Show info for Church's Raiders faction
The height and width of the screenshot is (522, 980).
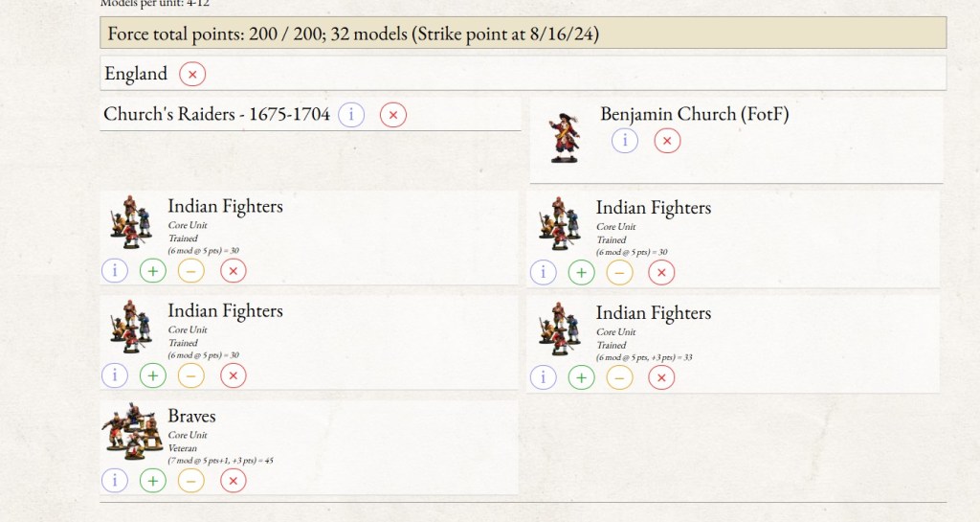[351, 115]
